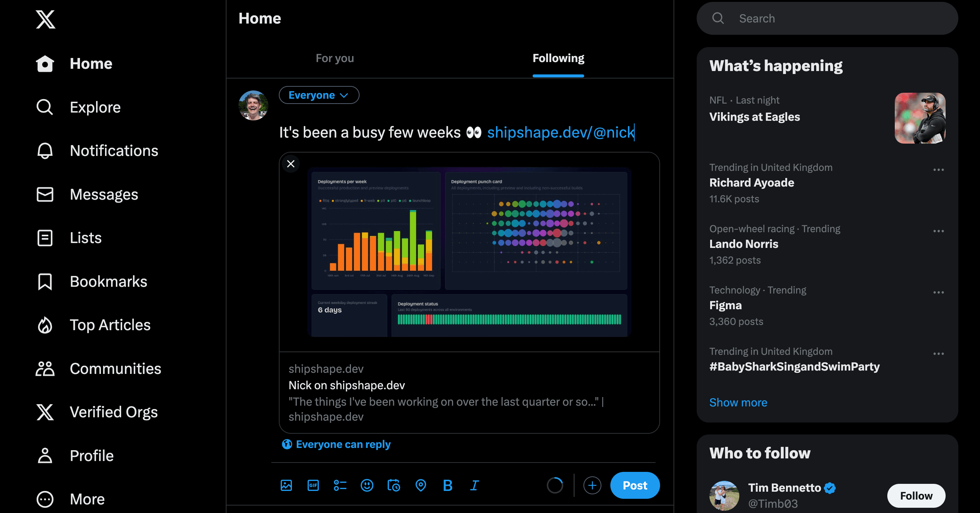Schedule the post with the calendar icon
This screenshot has width=980, height=513.
pos(394,485)
